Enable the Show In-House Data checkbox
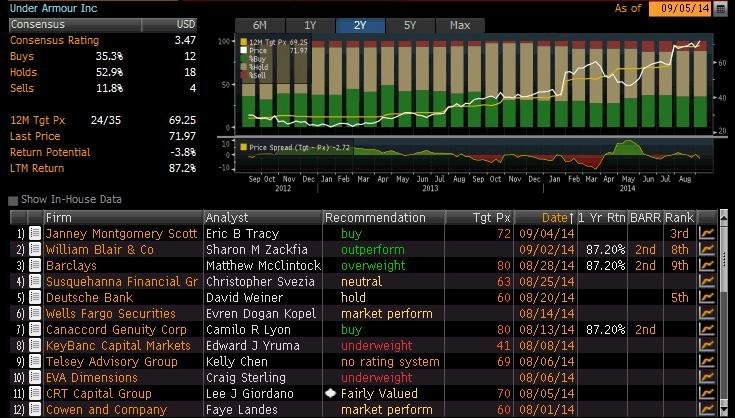The width and height of the screenshot is (735, 418). click(x=13, y=201)
